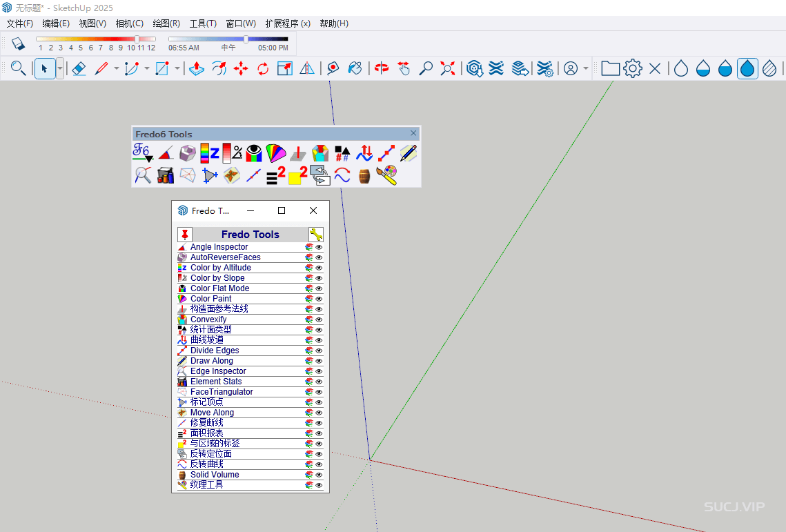Launch 曲线坡道 from Fredo Tools list
Viewport: 786px width, 532px height.
coord(207,340)
